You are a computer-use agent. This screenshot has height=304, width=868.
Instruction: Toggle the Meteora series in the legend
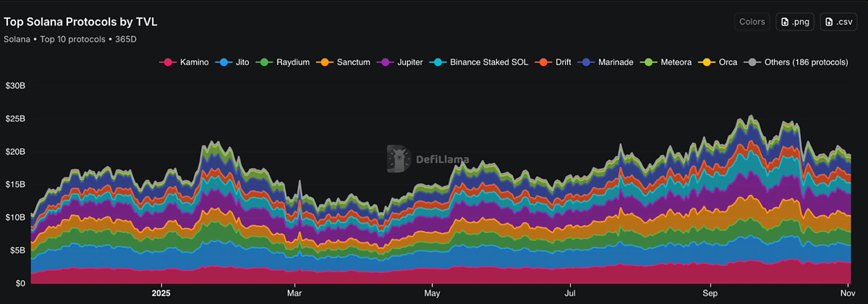pyautogui.click(x=666, y=62)
